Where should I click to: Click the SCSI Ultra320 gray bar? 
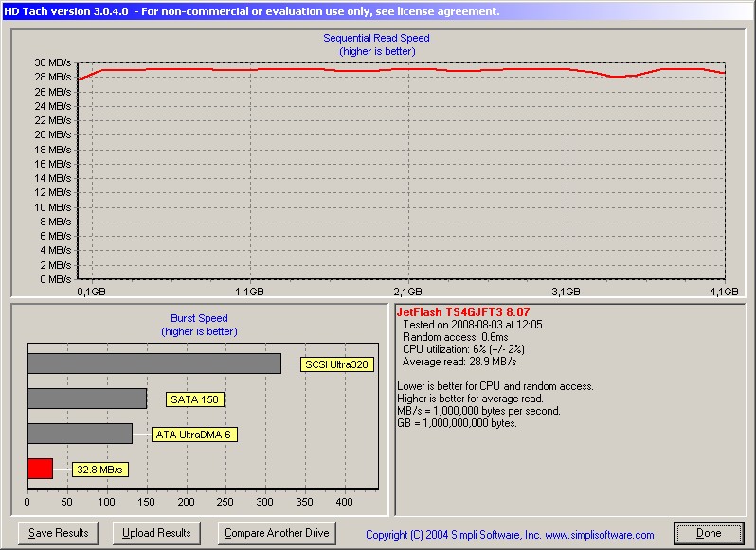154,364
